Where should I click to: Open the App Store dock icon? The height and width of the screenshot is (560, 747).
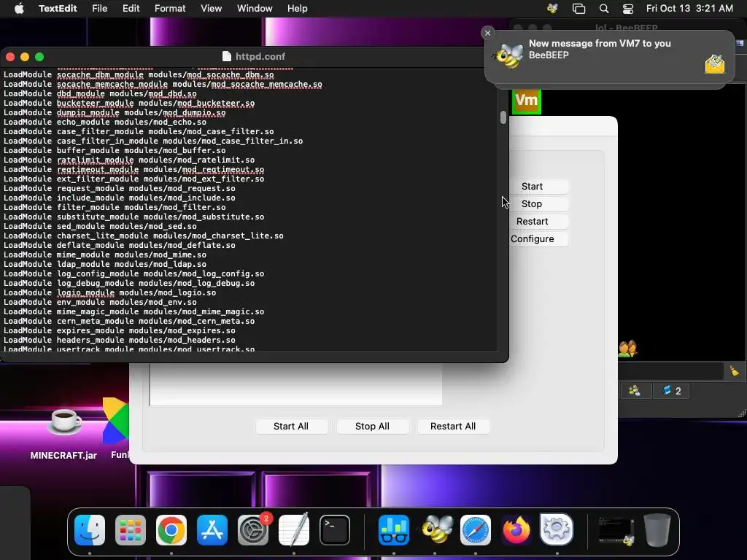(212, 530)
